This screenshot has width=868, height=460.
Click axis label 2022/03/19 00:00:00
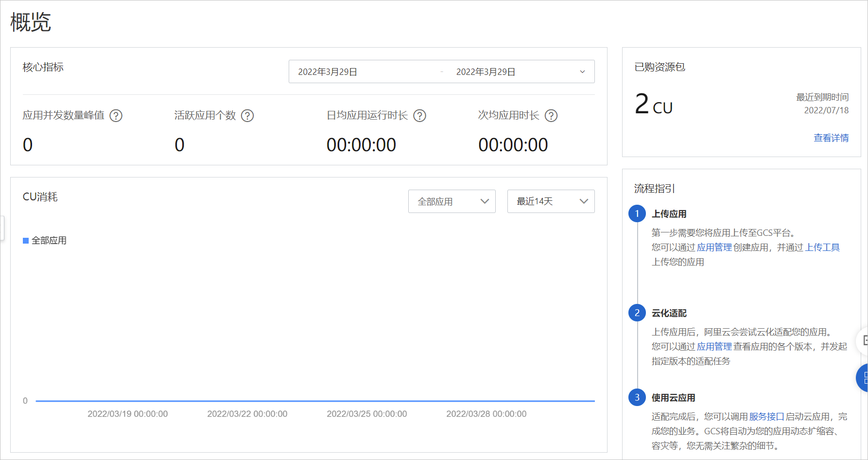pyautogui.click(x=128, y=414)
